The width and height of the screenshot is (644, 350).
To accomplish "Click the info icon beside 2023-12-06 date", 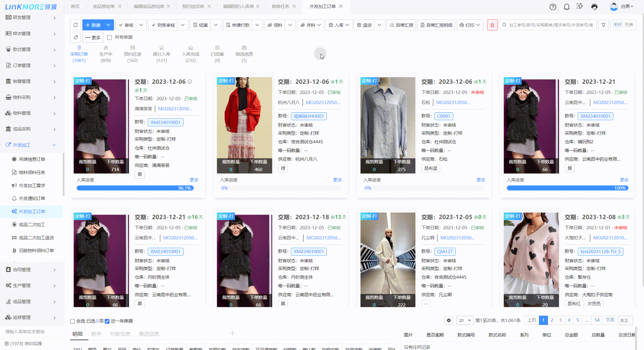I will (190, 82).
